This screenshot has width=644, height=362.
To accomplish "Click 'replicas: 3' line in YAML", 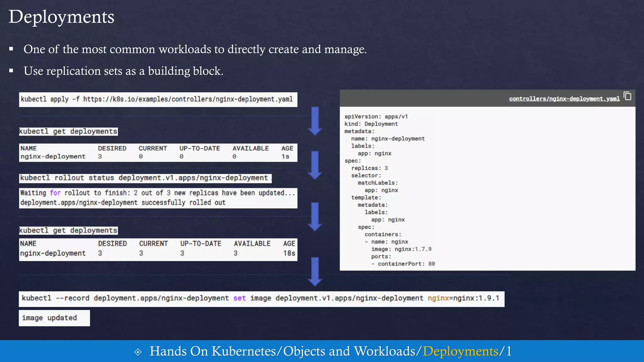I will pos(369,168).
